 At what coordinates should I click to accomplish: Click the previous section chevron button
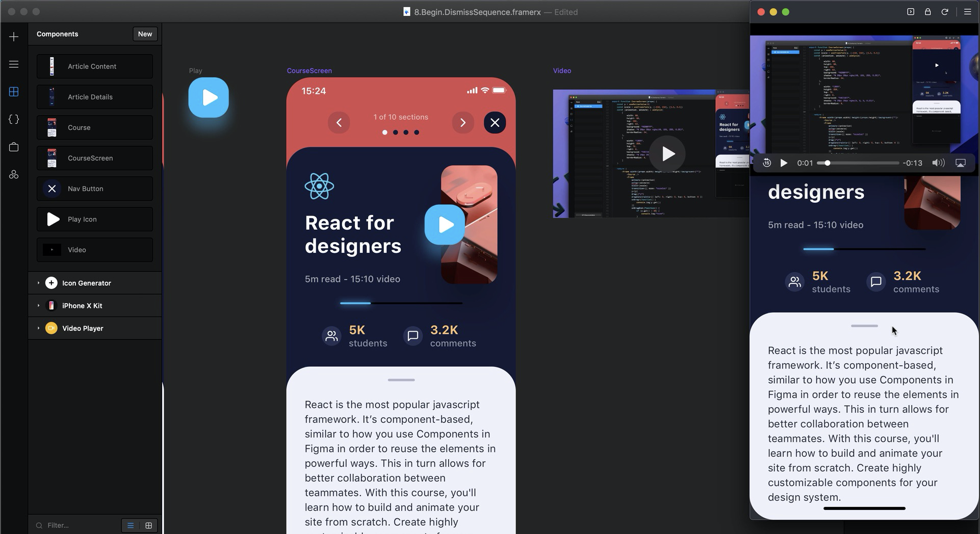pos(339,123)
